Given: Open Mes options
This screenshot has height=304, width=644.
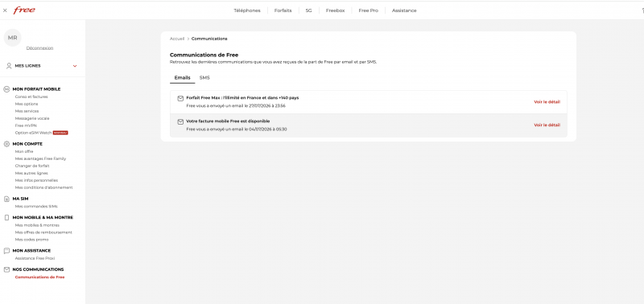Looking at the screenshot, I should (27, 105).
